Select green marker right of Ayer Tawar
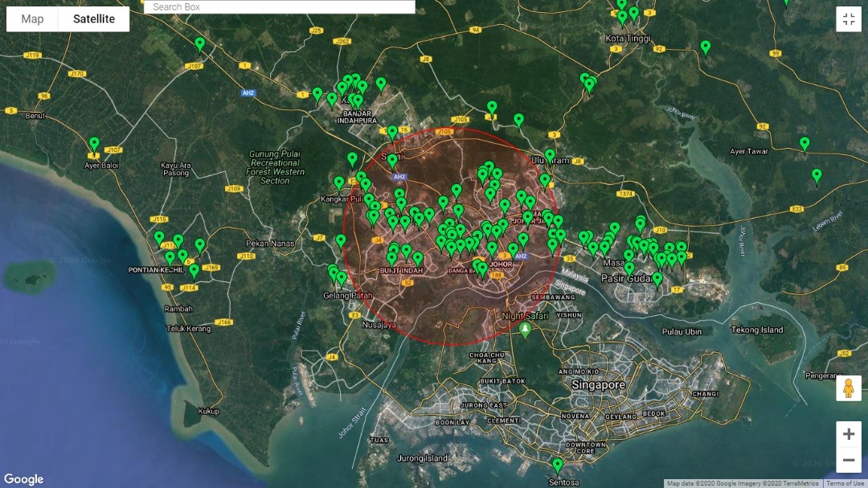This screenshot has width=868, height=488. 805,144
